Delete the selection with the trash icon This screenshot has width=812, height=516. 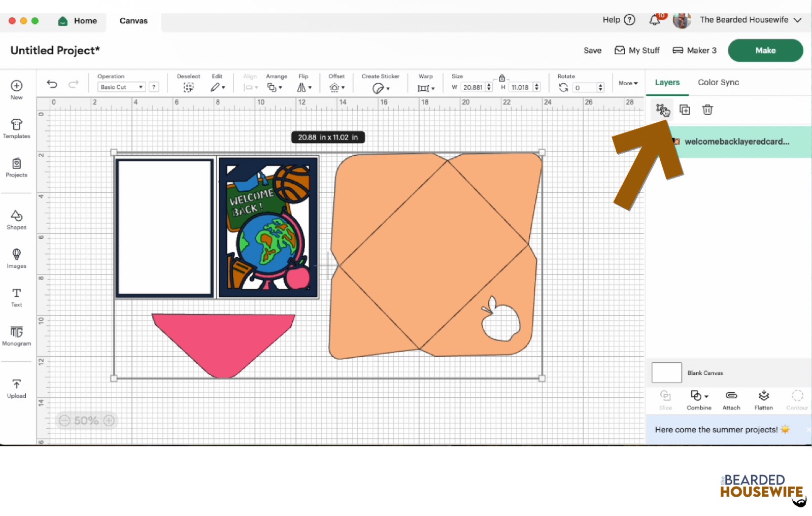[707, 109]
